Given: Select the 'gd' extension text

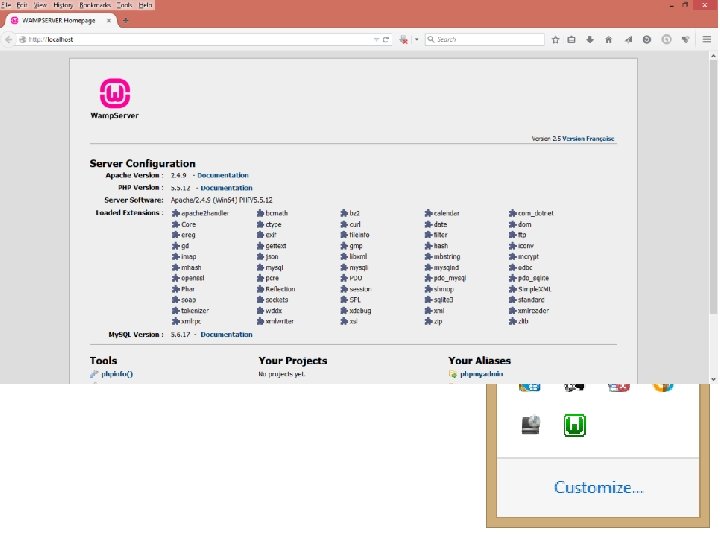Looking at the screenshot, I should click(x=185, y=246).
